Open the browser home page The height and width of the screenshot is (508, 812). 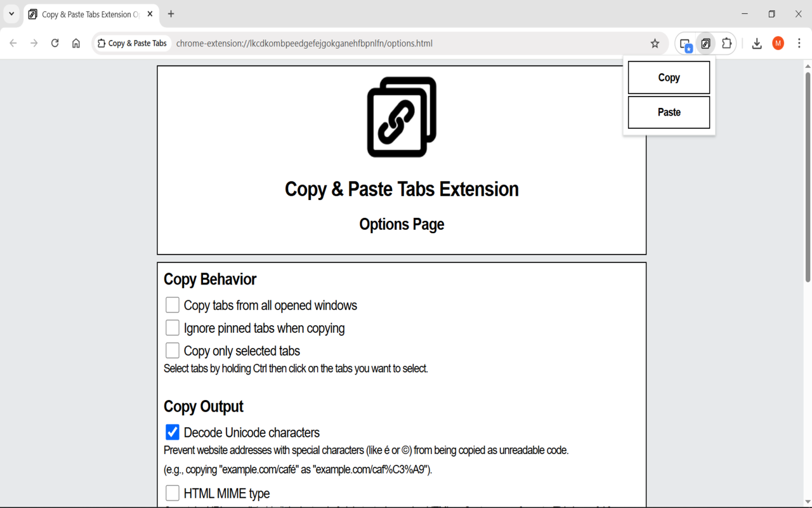(76, 43)
